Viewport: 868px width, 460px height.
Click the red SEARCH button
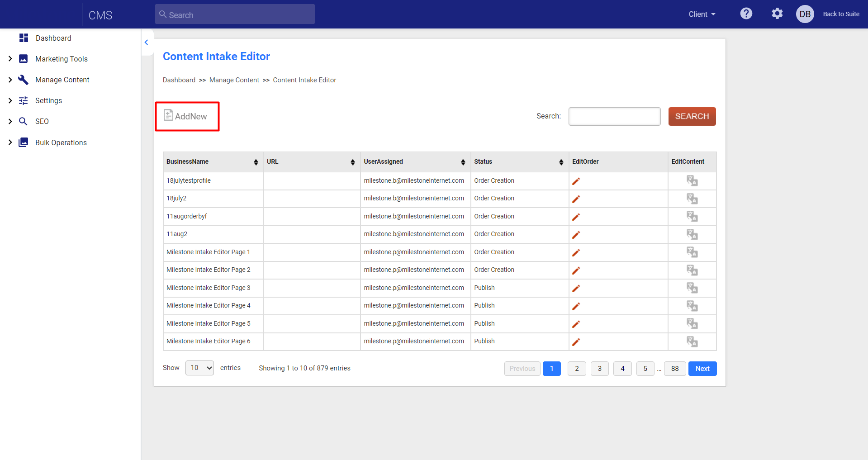[x=692, y=116]
